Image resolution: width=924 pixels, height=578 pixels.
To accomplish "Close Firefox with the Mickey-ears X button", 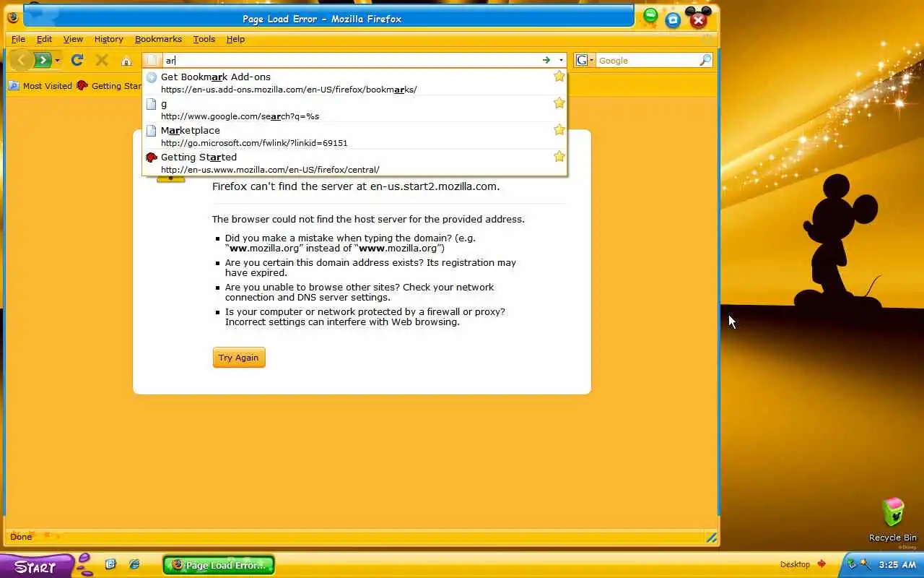I will [698, 20].
